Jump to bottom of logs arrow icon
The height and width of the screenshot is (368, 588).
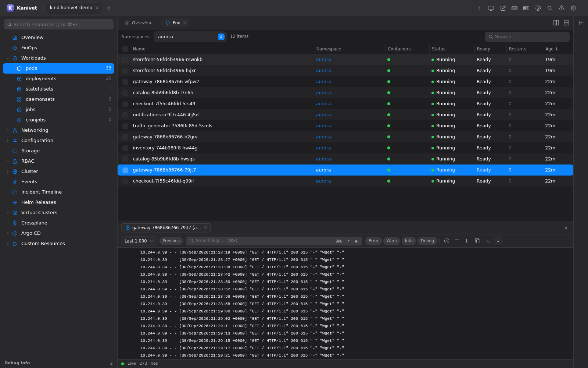(498, 241)
